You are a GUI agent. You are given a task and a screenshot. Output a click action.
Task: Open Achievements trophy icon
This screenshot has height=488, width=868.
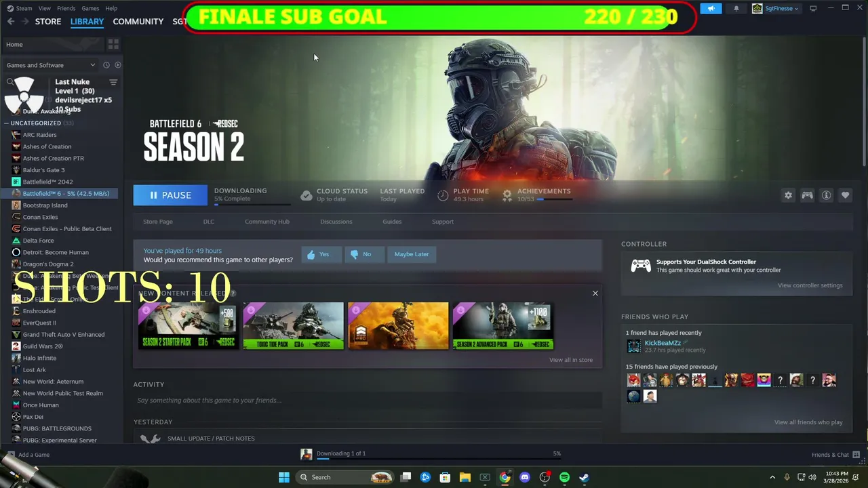click(507, 195)
